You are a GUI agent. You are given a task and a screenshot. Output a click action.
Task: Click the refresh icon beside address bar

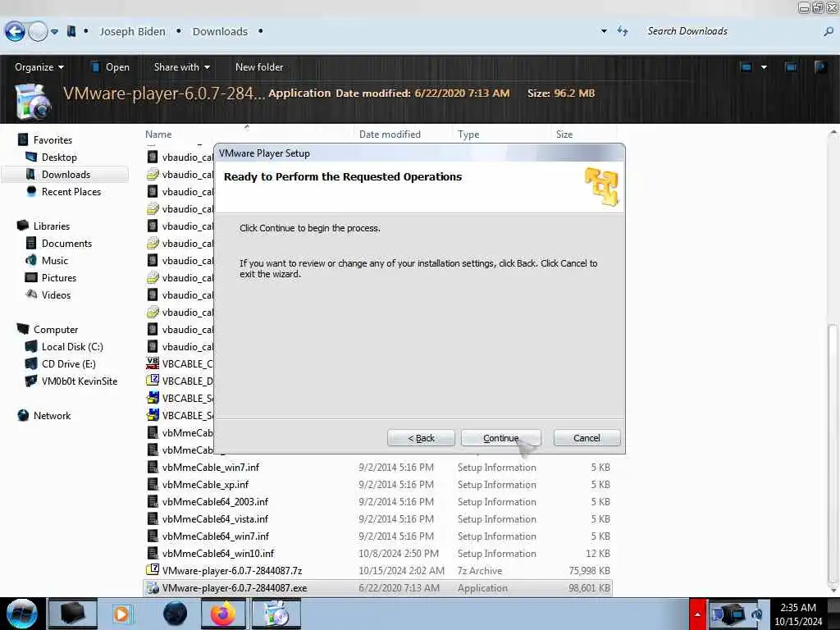click(x=623, y=31)
